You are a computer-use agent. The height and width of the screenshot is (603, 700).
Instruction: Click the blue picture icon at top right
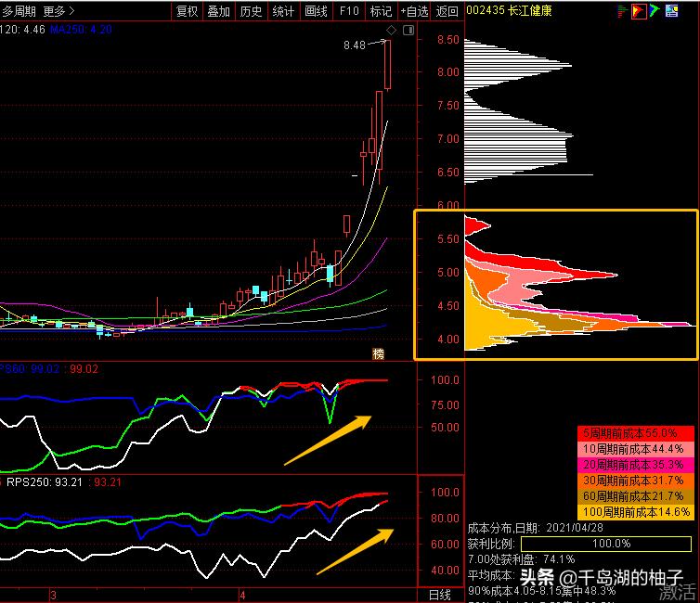(x=671, y=11)
